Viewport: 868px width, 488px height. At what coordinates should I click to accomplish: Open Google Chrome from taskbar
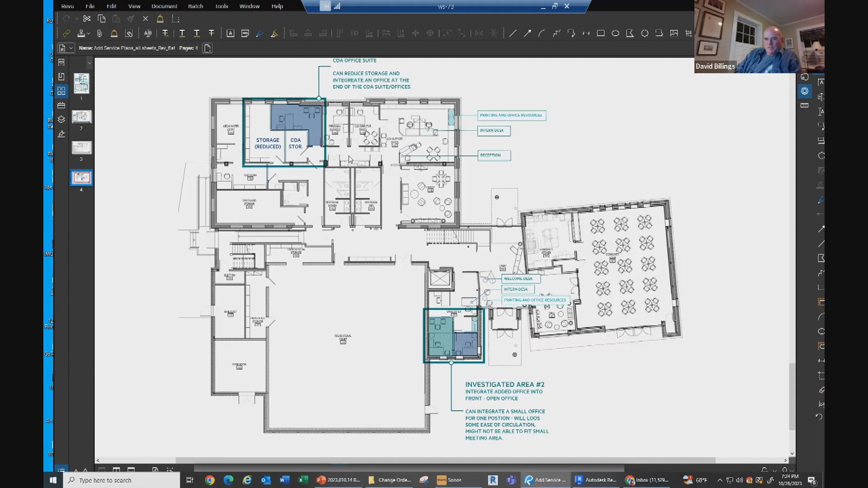click(210, 480)
